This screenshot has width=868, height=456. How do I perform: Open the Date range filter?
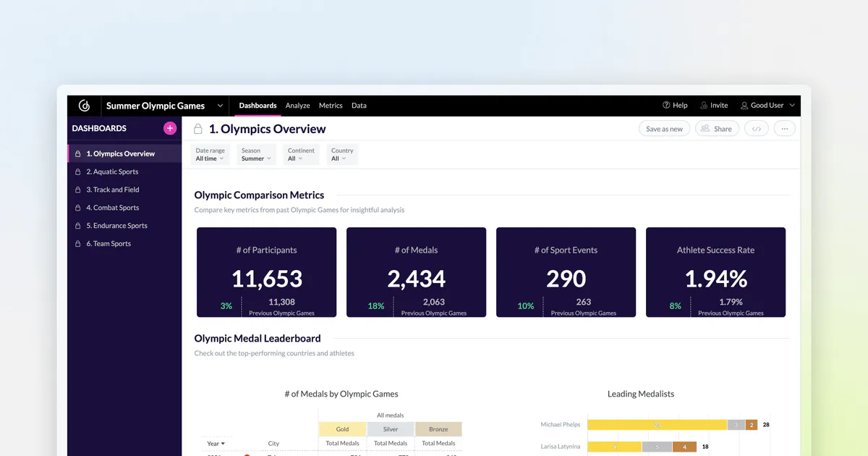(210, 154)
